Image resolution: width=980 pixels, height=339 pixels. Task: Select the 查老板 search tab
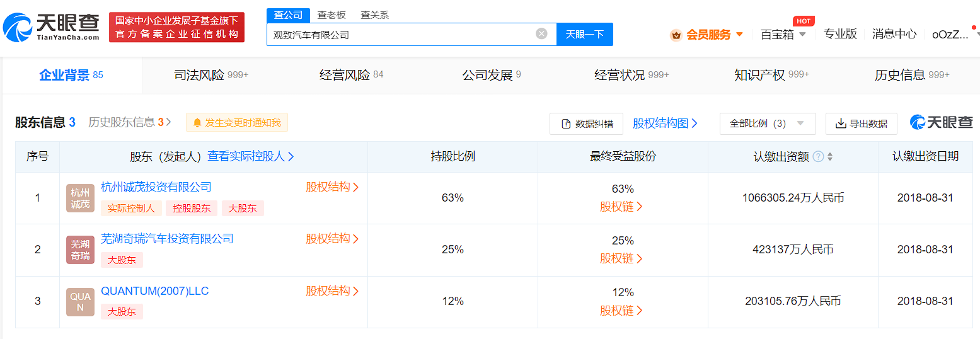(331, 15)
